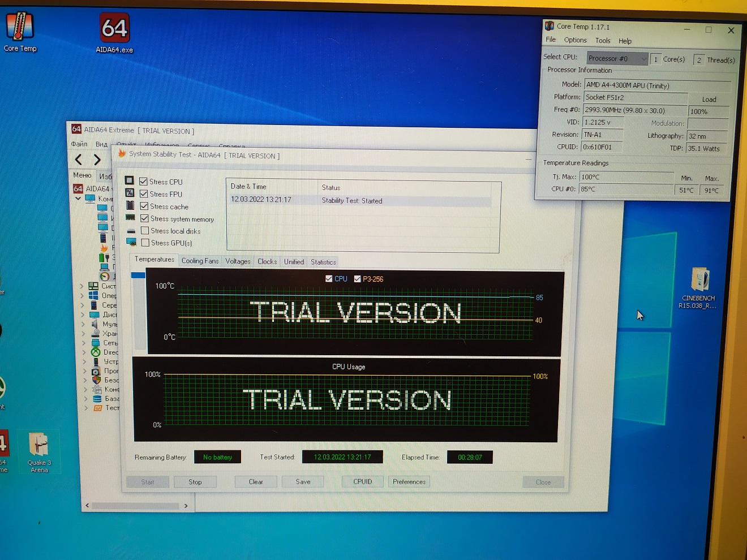Uncheck Stress cache checkbox
The image size is (747, 560).
144,206
